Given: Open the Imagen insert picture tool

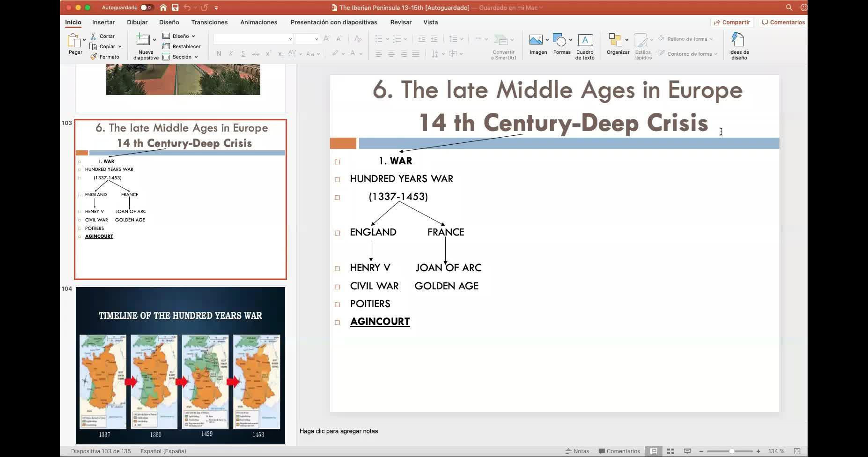Looking at the screenshot, I should [536, 40].
